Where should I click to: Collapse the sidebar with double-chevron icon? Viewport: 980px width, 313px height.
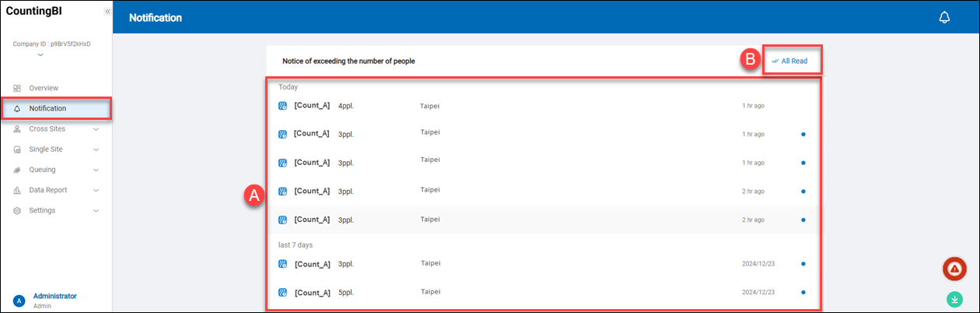(107, 12)
